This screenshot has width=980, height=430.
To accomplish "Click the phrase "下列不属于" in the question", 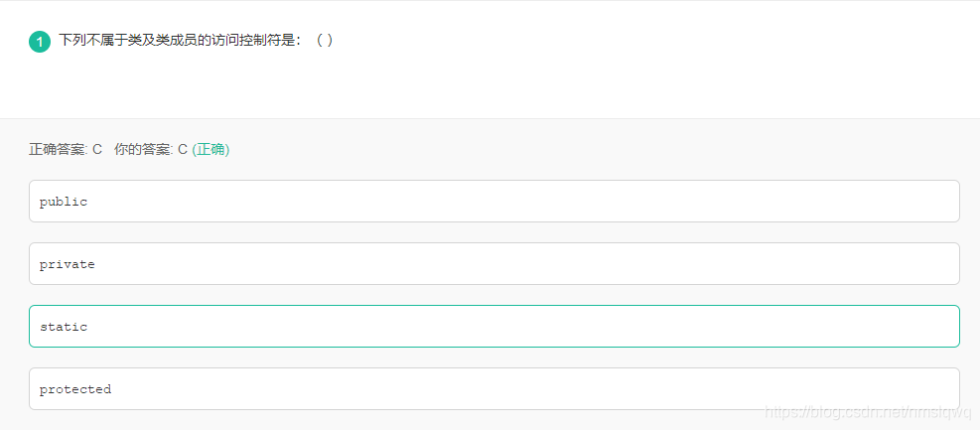I will point(93,41).
